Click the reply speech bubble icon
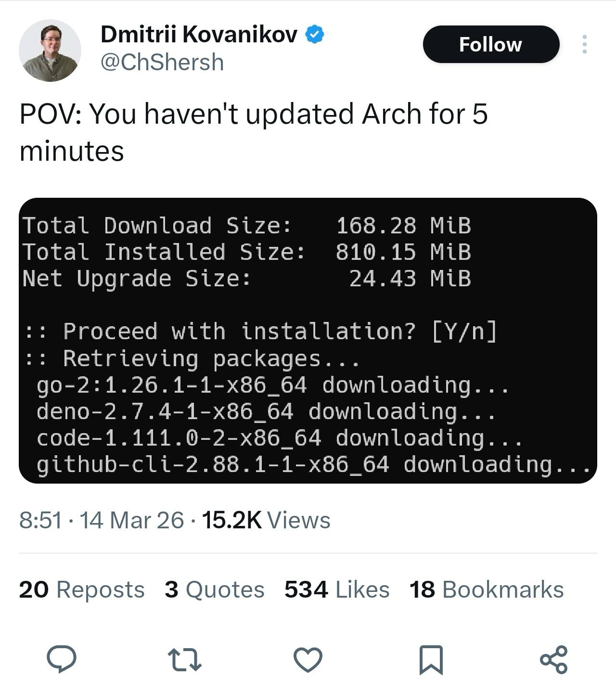 pos(61,659)
